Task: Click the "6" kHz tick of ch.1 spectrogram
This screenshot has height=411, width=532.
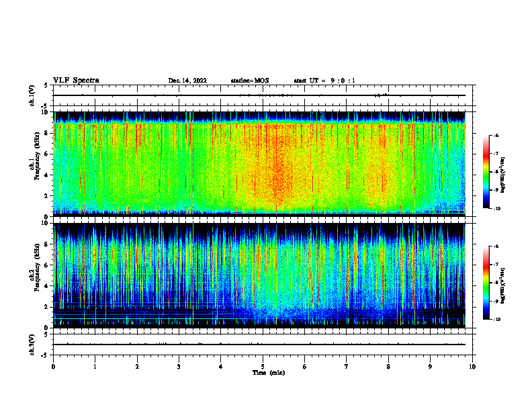Action: 46,154
